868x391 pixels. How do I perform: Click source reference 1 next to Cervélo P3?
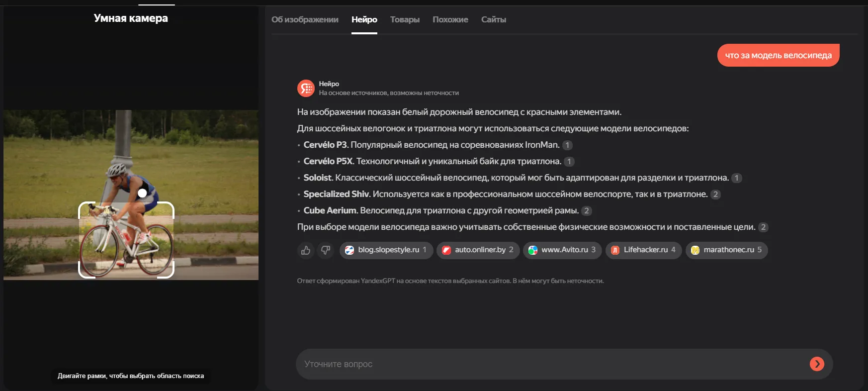click(x=567, y=145)
